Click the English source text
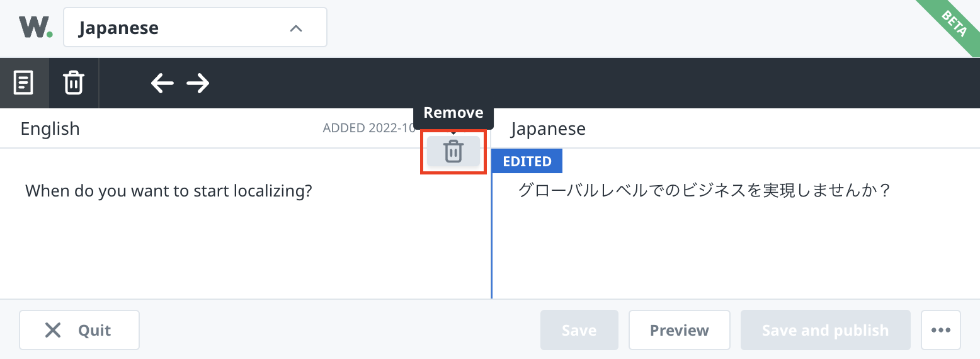 coord(169,190)
